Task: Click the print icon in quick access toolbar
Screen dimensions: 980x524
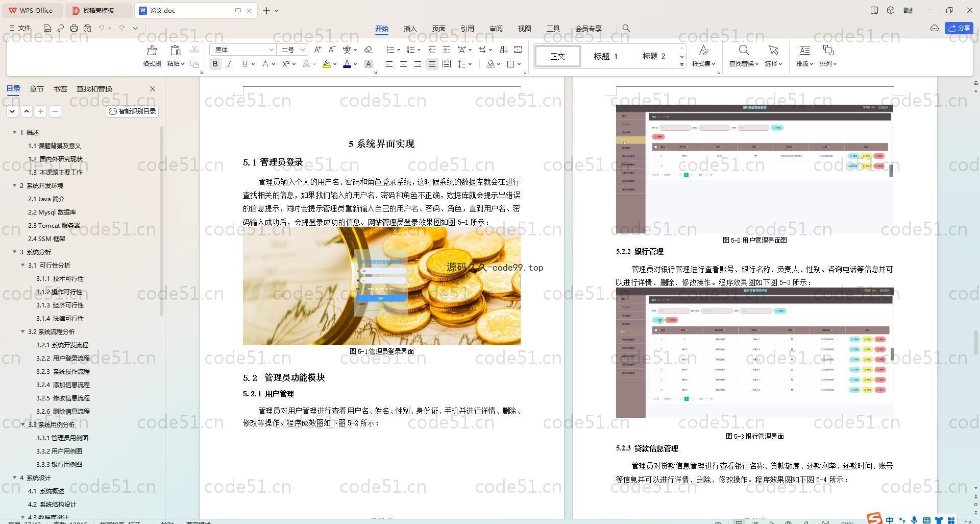Action: [x=74, y=28]
